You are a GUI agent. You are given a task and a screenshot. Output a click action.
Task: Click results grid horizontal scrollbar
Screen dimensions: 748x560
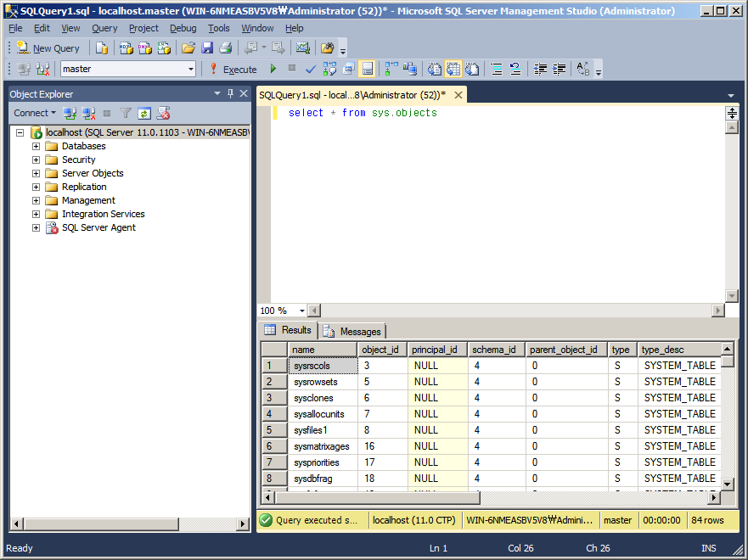pos(376,497)
